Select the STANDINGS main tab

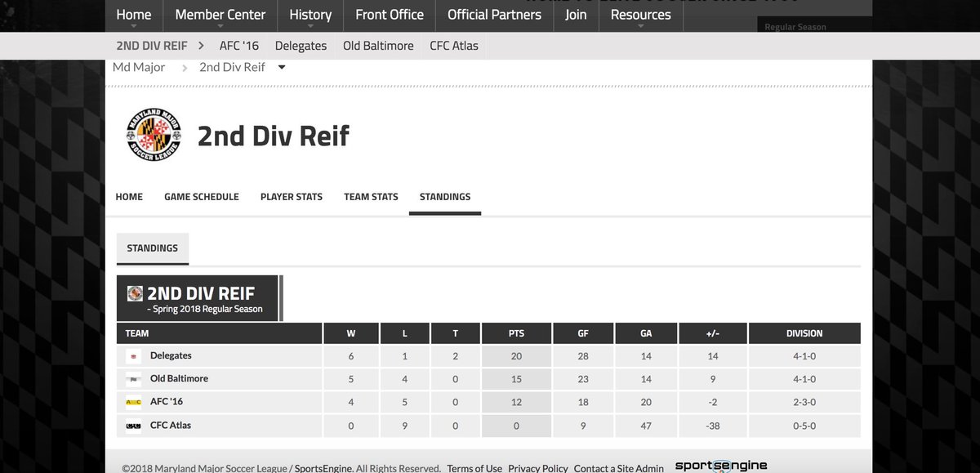pyautogui.click(x=445, y=197)
